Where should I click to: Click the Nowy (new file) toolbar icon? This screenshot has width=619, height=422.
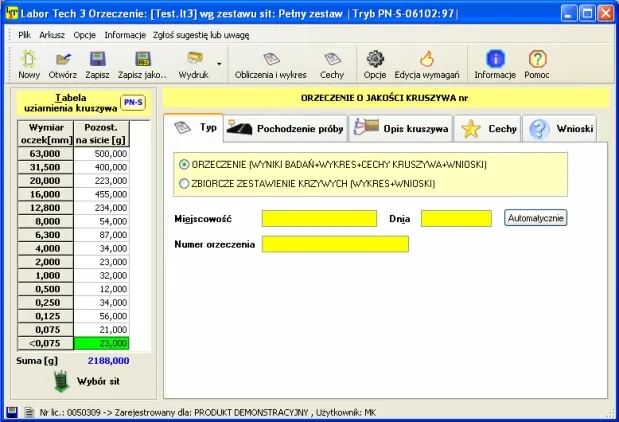click(x=29, y=60)
